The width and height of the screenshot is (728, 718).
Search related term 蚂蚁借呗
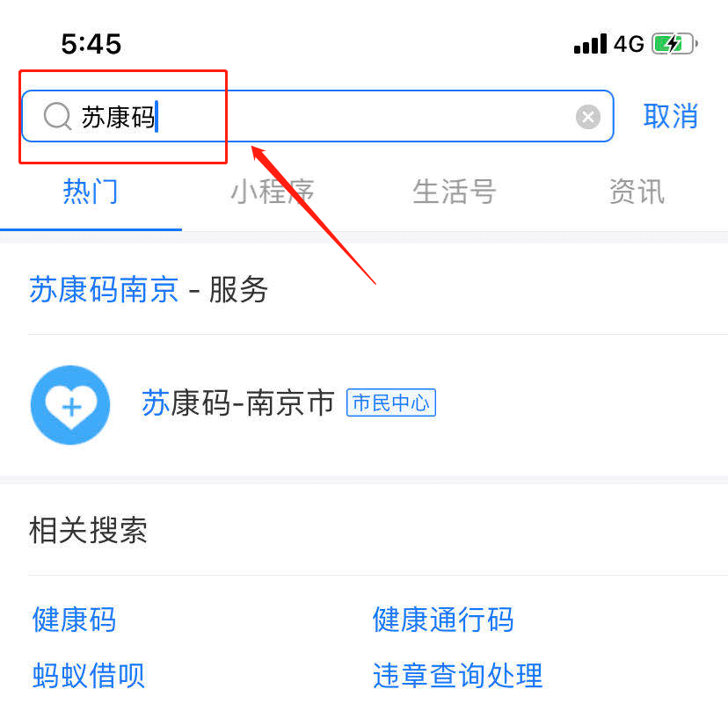click(88, 675)
